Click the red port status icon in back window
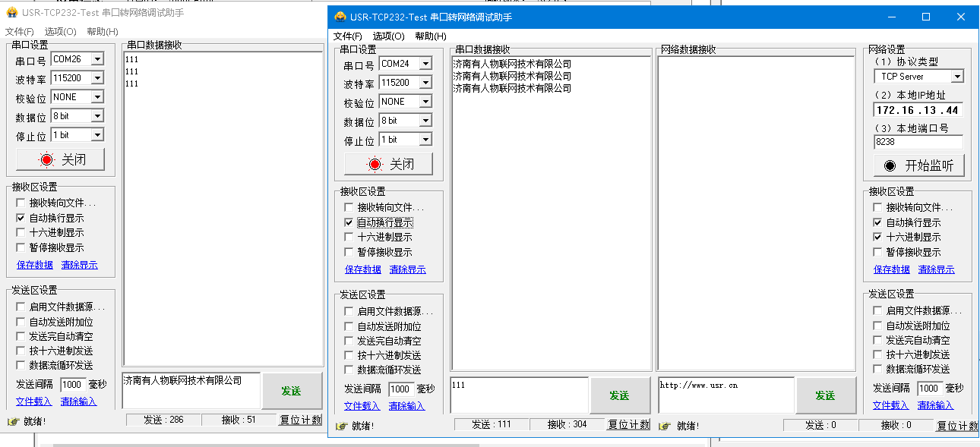980x447 pixels. (46, 159)
